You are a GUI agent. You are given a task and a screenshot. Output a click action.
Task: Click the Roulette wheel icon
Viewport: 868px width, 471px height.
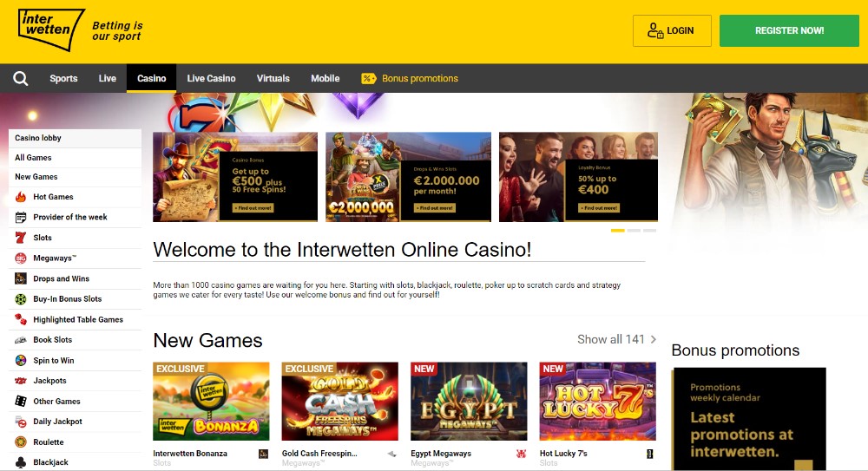coord(21,442)
